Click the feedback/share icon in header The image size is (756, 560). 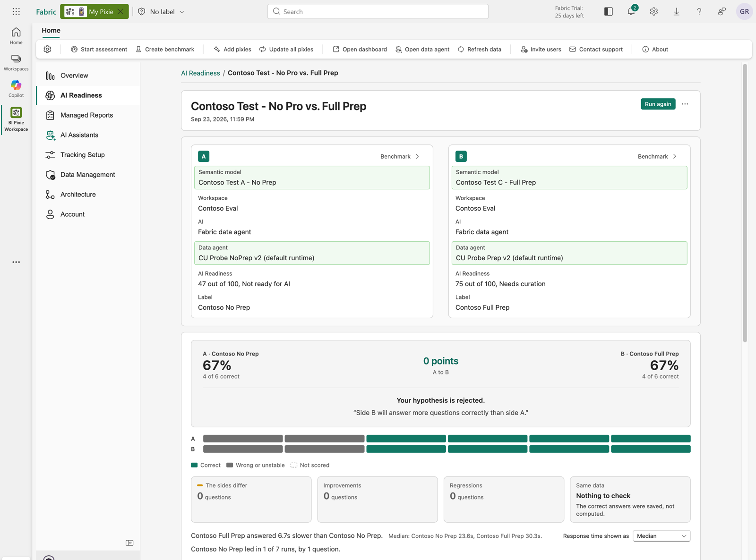coord(722,11)
